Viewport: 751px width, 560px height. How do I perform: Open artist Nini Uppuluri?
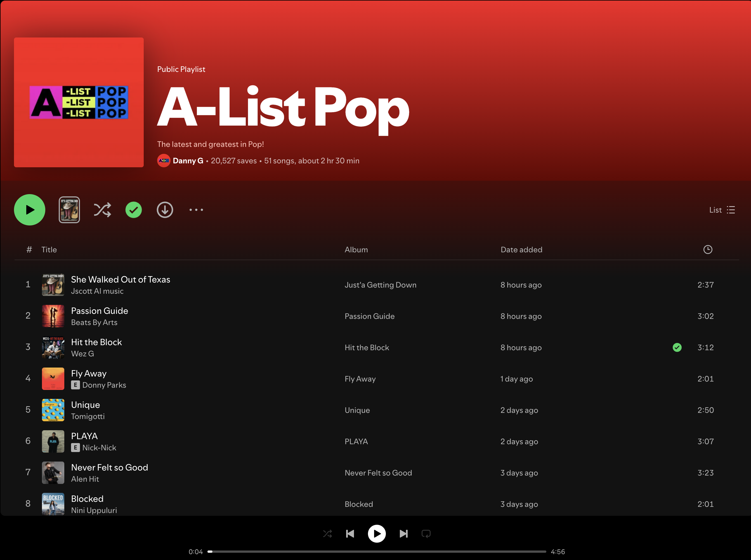(x=94, y=510)
